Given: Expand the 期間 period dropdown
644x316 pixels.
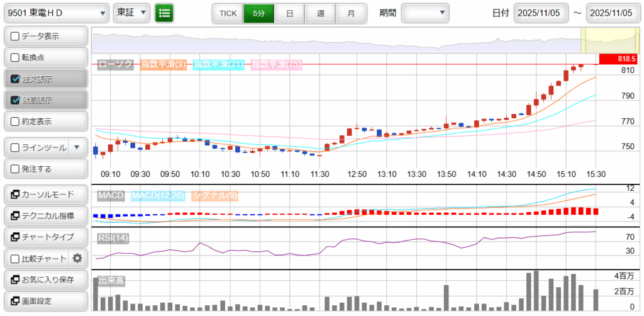Looking at the screenshot, I should tap(425, 13).
